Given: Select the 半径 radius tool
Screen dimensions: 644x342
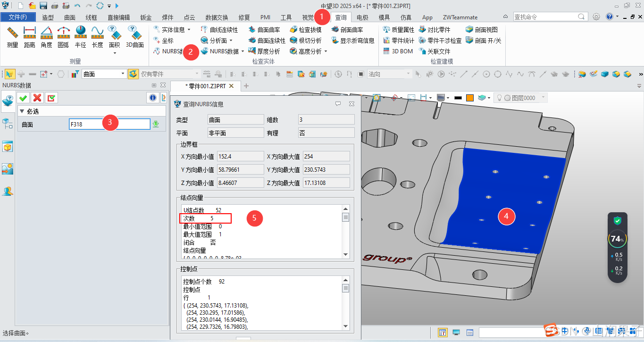Looking at the screenshot, I should point(80,37).
